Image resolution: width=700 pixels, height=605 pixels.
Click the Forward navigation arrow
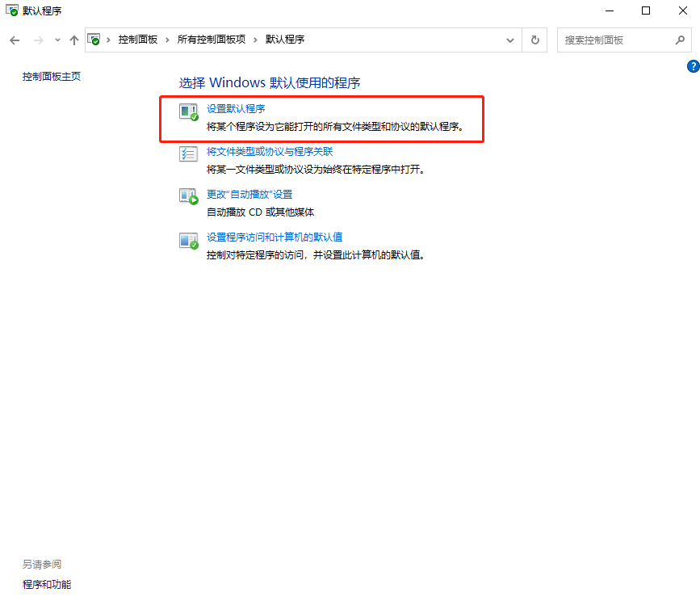(x=39, y=40)
